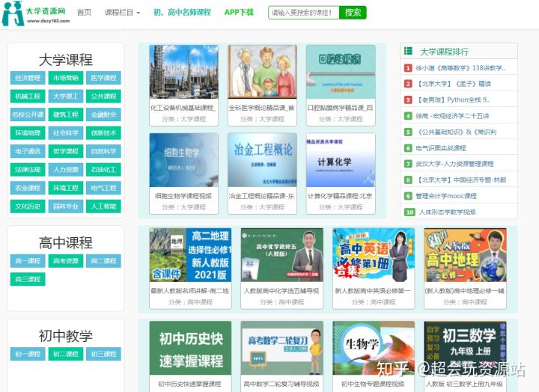Screen dimensions: 539x392
Task: Select the 市场营销 category button
Action: click(66, 78)
